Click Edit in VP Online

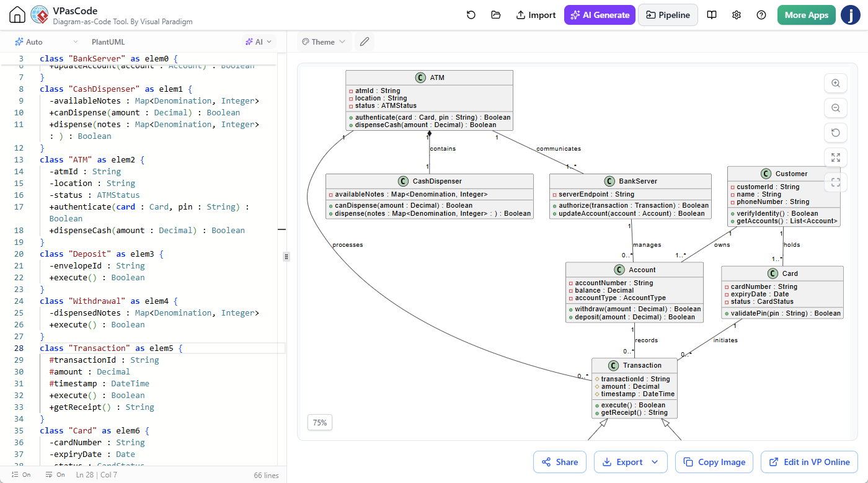click(809, 462)
